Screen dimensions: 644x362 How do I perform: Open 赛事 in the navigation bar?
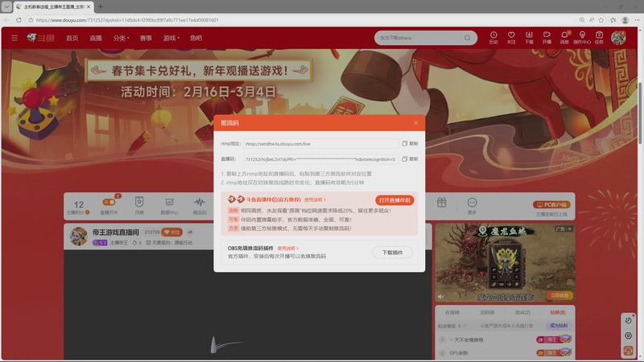coord(146,38)
